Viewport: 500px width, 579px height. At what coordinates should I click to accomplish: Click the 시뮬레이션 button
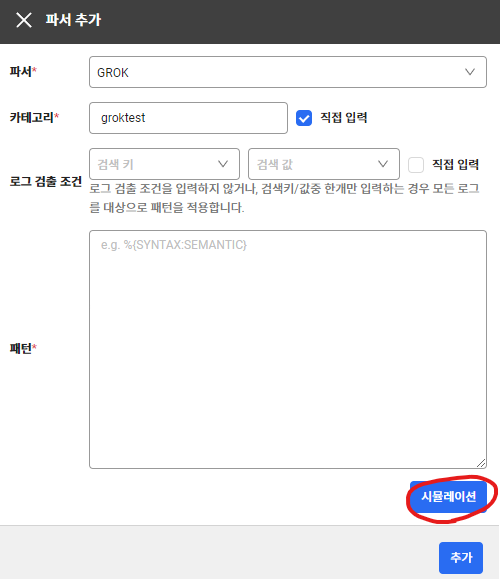[448, 497]
